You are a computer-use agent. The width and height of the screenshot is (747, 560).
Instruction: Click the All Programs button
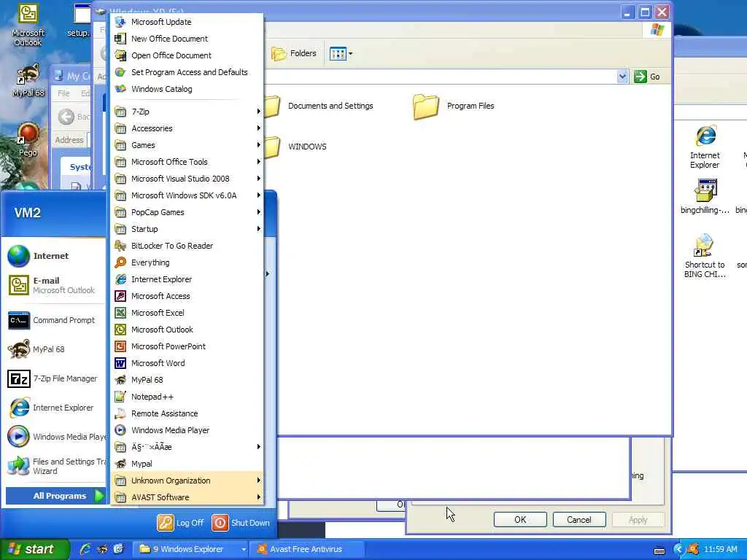pyautogui.click(x=55, y=496)
